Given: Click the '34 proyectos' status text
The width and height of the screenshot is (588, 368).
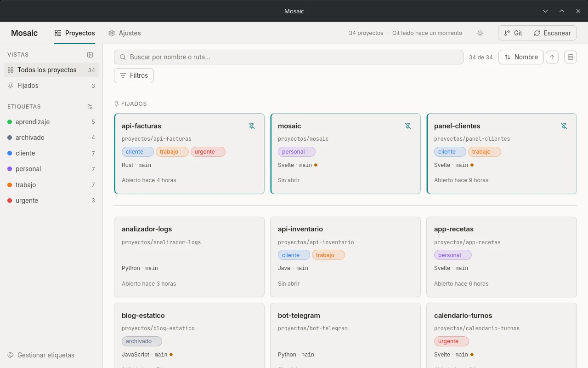Looking at the screenshot, I should pyautogui.click(x=366, y=33).
